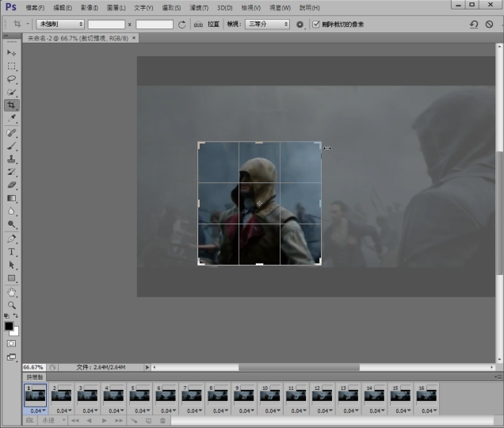
Task: Click the background color swatch
Action: 16,332
